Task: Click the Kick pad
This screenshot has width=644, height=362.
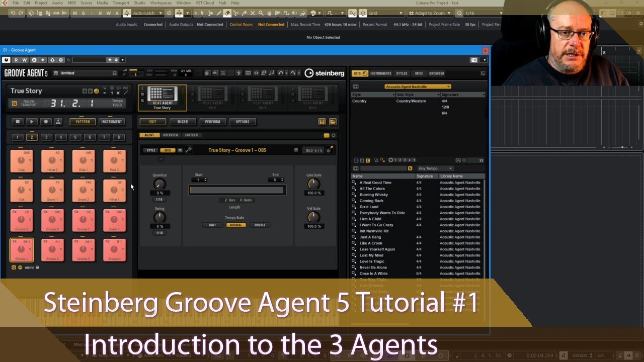Action: pos(22,191)
